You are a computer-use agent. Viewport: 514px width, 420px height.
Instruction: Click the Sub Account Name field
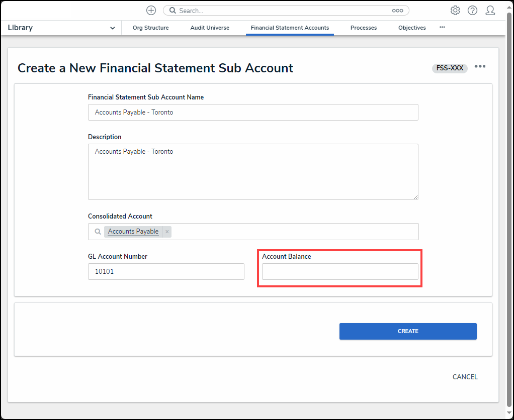pyautogui.click(x=253, y=113)
